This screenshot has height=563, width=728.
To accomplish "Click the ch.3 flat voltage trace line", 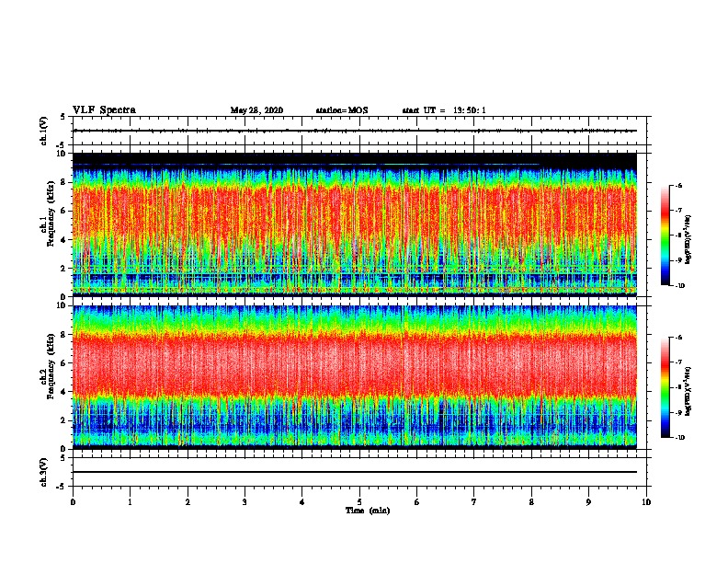I will 355,472.
